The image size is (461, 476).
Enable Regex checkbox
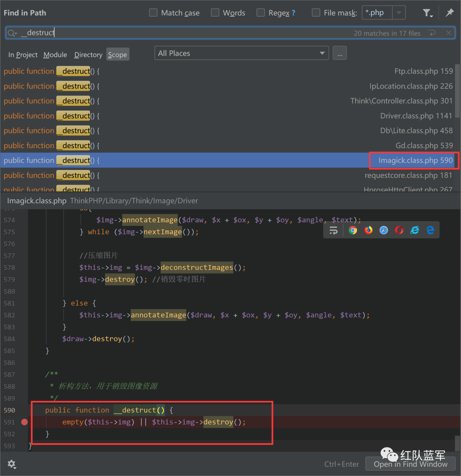pyautogui.click(x=260, y=13)
